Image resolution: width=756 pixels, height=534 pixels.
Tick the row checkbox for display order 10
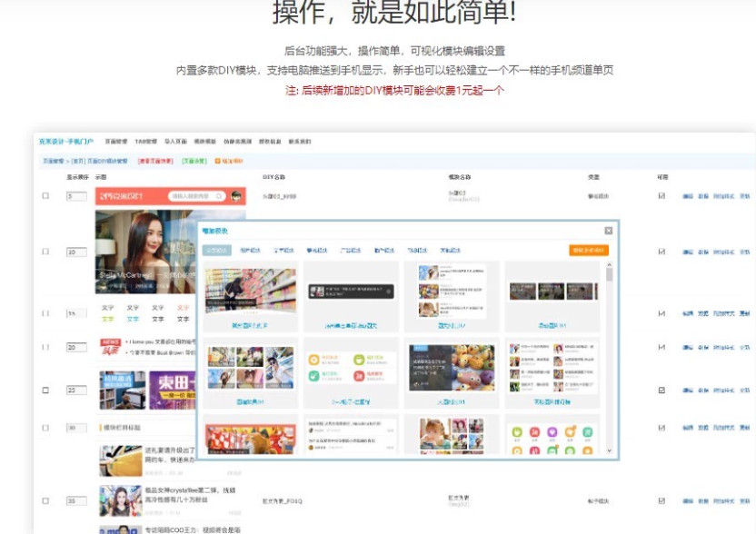click(x=45, y=252)
